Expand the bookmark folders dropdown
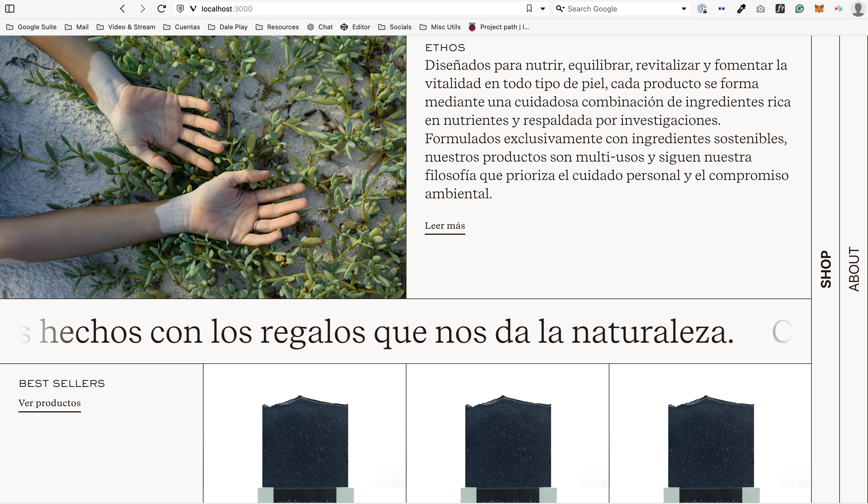The width and height of the screenshot is (868, 504). 542,8
